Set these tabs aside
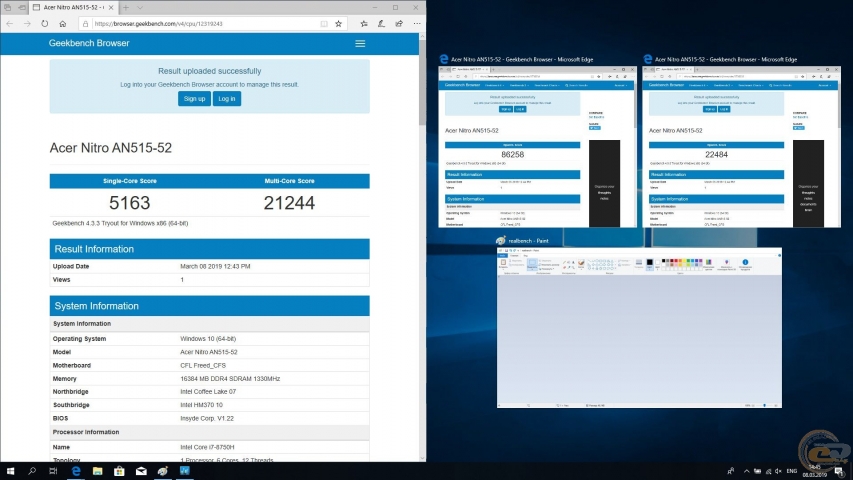The width and height of the screenshot is (853, 480). [22, 8]
